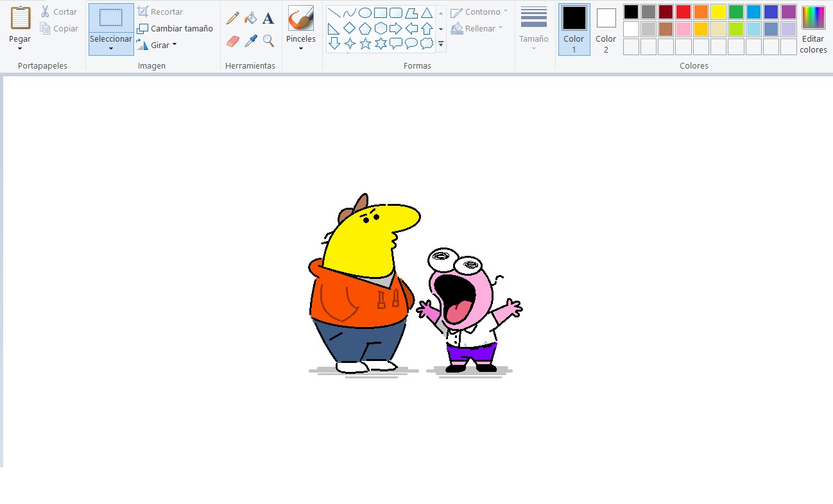Select the Fill with color bucket tool
833x504 pixels.
pyautogui.click(x=251, y=19)
